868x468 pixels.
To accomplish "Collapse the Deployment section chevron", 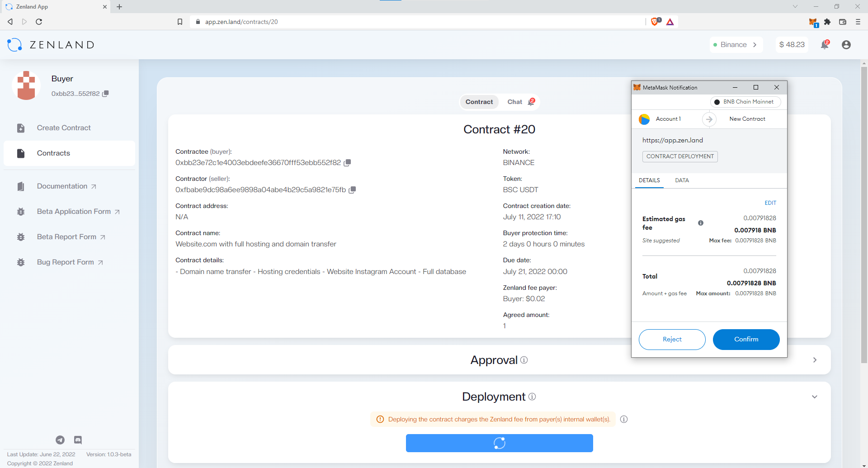I will [815, 397].
